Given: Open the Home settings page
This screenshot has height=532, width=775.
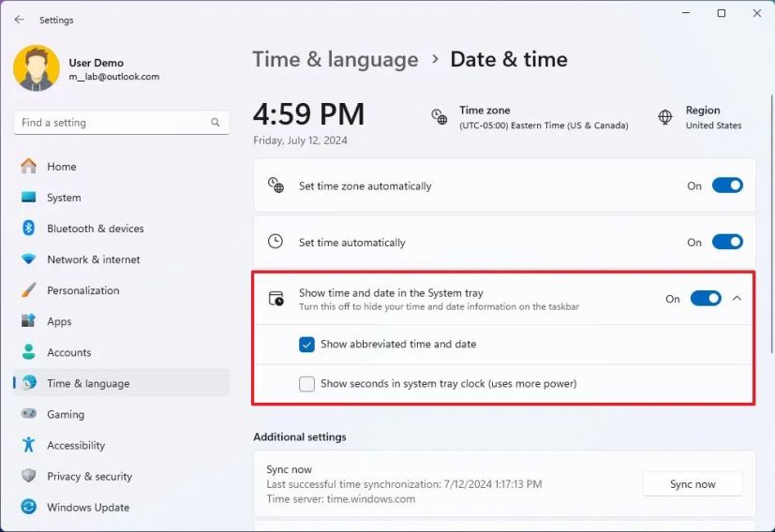Looking at the screenshot, I should tap(122, 167).
